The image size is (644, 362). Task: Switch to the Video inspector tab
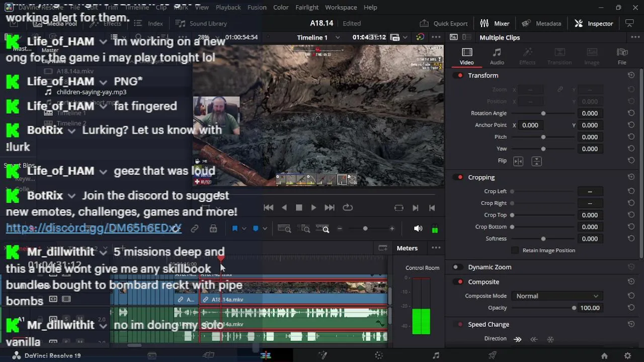(x=466, y=56)
